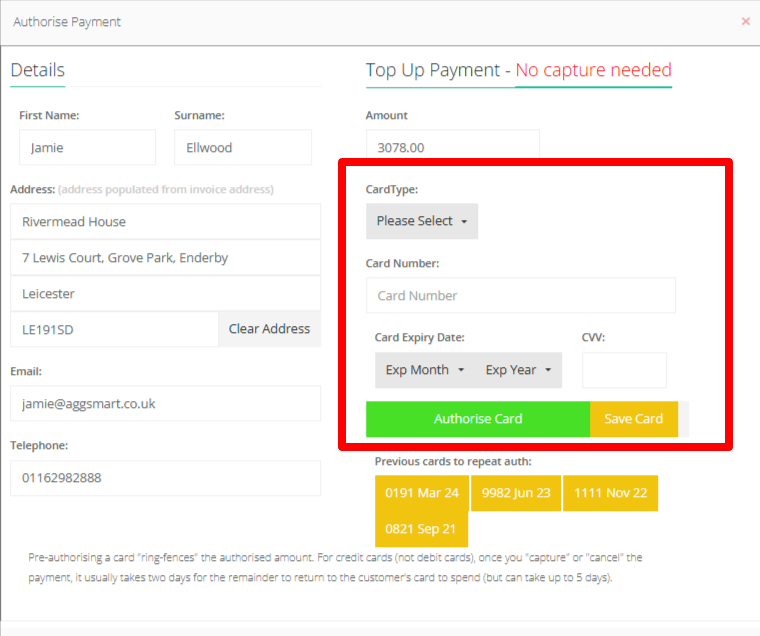
Task: Open the Exp Year dropdown
Action: point(518,370)
